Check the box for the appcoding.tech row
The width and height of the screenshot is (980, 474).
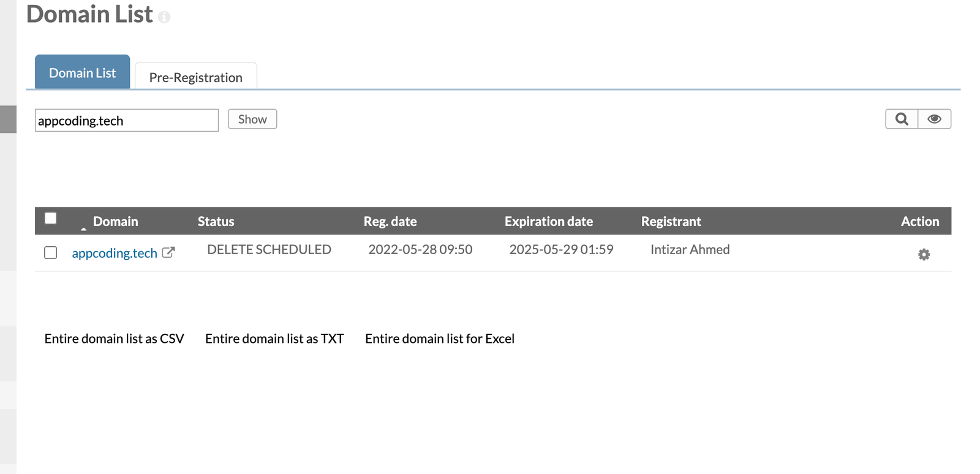[x=51, y=253]
